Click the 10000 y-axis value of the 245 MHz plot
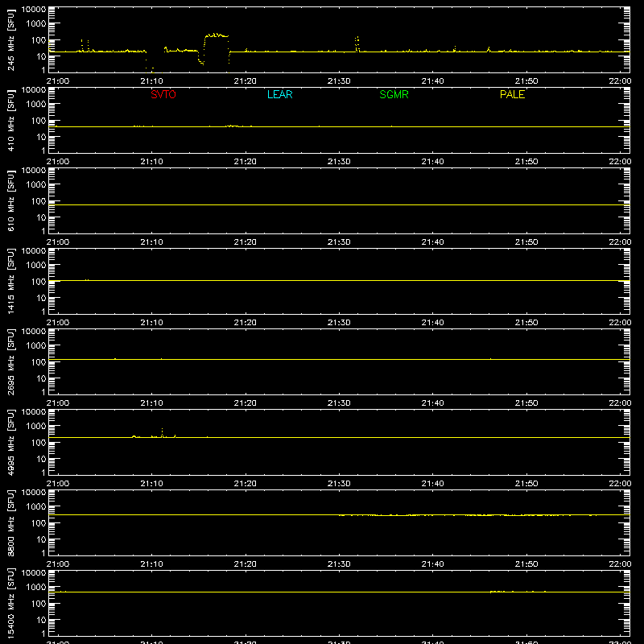644x644 pixels. tap(33, 9)
